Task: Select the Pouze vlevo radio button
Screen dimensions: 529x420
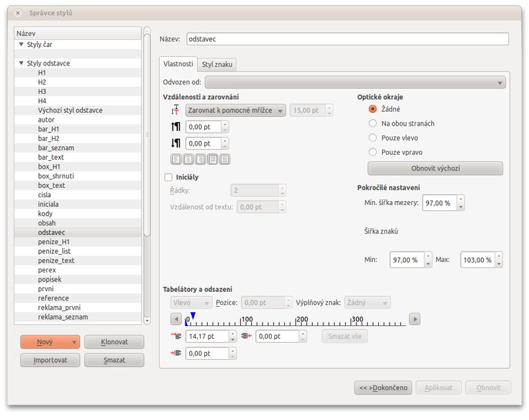Action: pos(372,138)
